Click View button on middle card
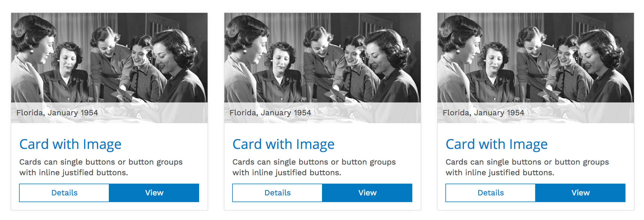The image size is (644, 220). 367,193
